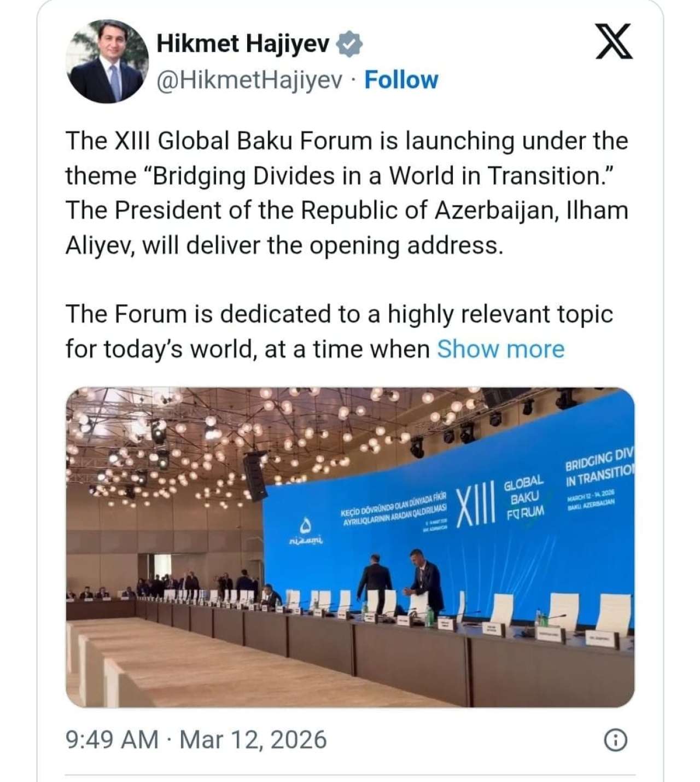Click the info icon beside the timestamp
Screen dimensions: 700x782
616,740
